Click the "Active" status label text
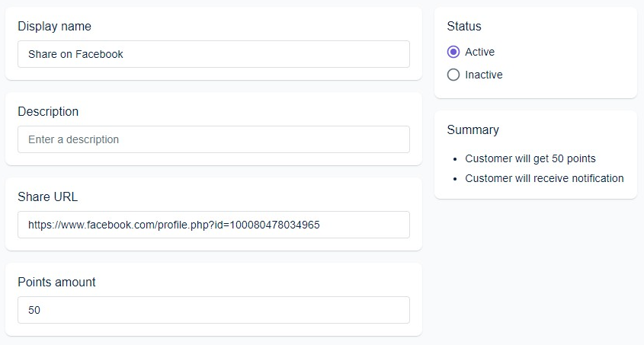The height and width of the screenshot is (345, 644). pos(479,52)
